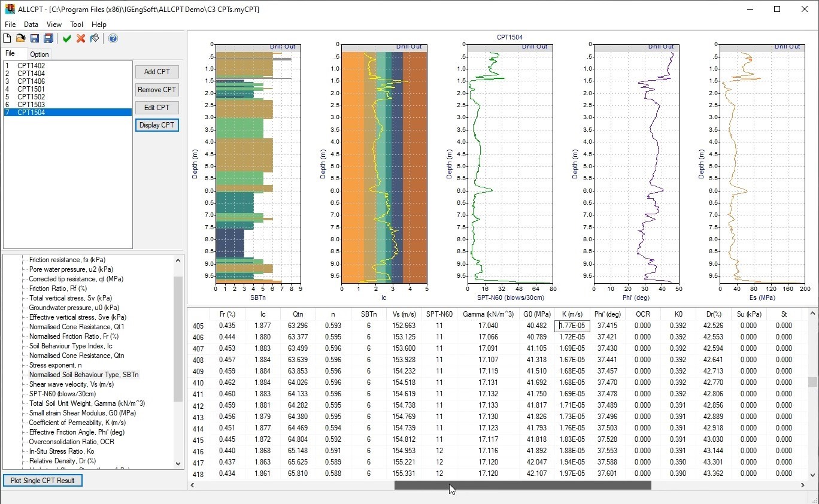
Task: Select table row number 410
Action: click(198, 383)
